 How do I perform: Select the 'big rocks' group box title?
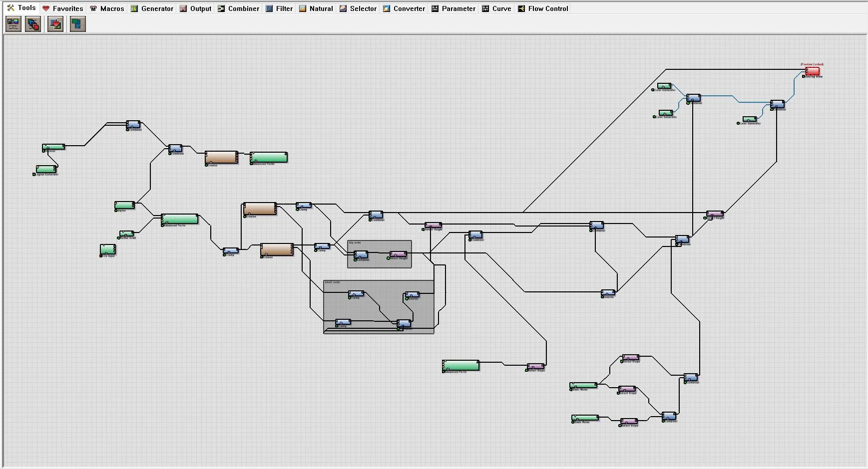point(355,242)
